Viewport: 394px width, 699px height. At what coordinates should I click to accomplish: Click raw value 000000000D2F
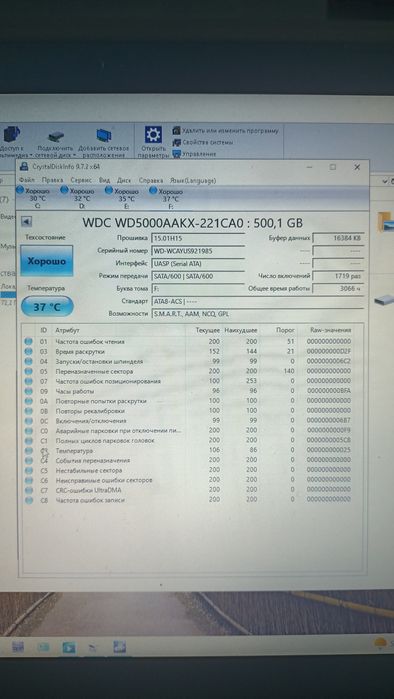coord(328,351)
